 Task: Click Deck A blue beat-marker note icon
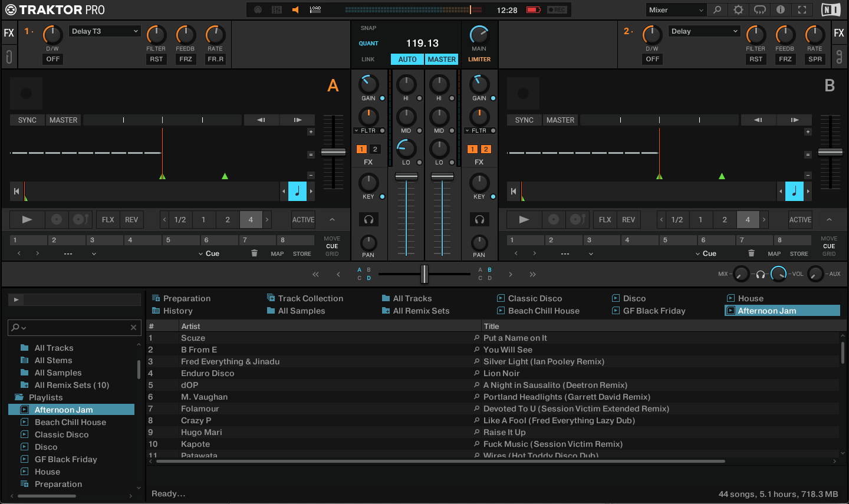point(297,191)
